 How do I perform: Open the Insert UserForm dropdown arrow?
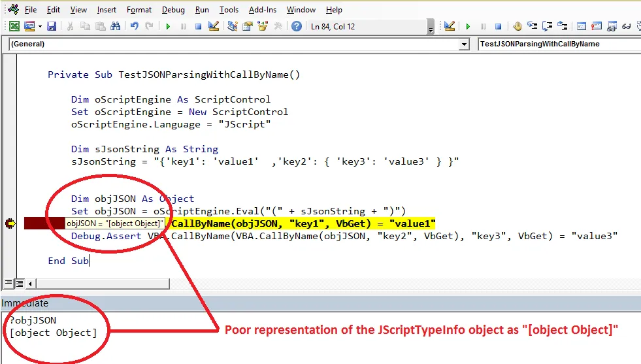40,27
